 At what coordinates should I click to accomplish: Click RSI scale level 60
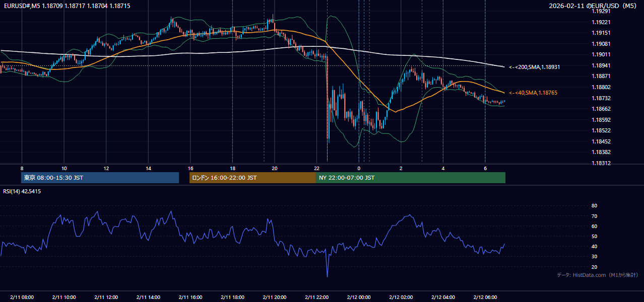click(x=594, y=226)
